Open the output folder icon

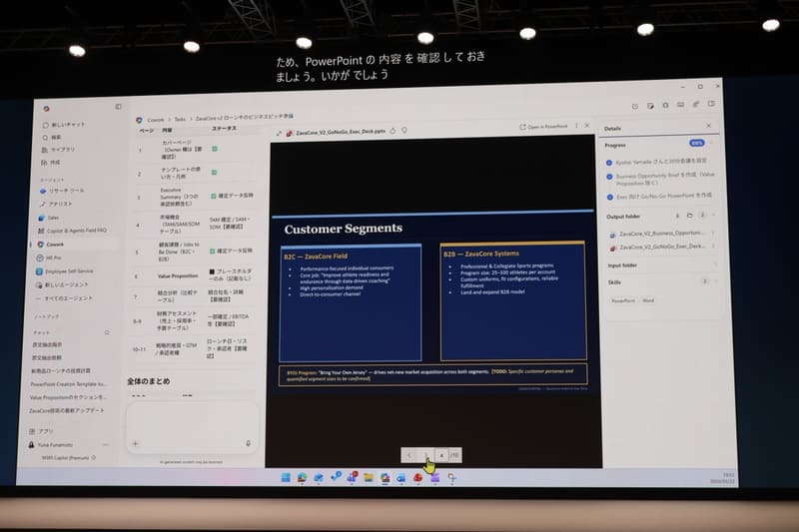point(690,216)
